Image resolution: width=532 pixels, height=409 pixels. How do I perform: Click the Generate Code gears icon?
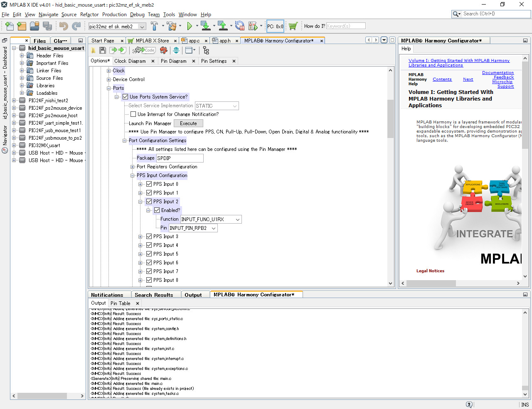click(144, 50)
